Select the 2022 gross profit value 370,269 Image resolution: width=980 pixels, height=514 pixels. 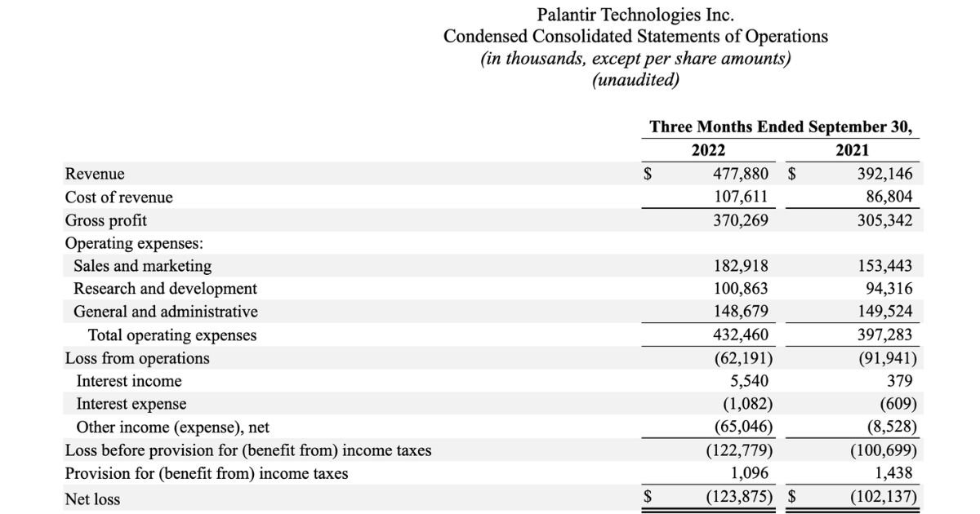(x=741, y=220)
